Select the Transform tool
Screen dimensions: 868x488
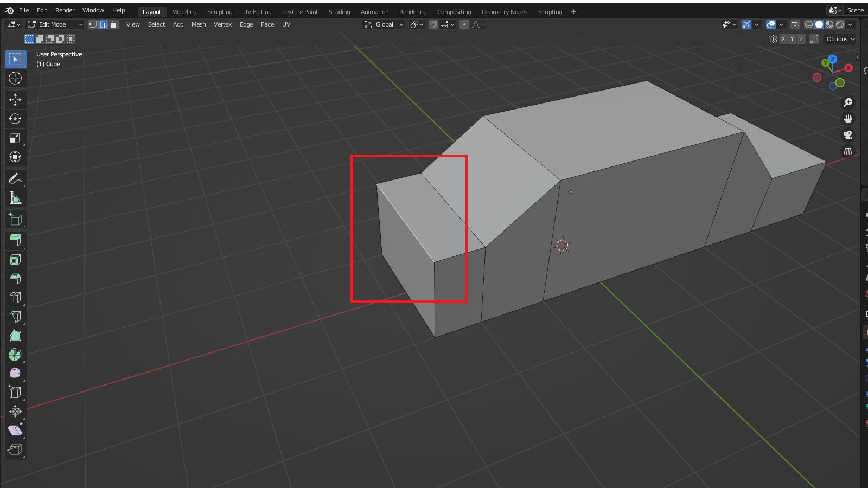pyautogui.click(x=15, y=157)
